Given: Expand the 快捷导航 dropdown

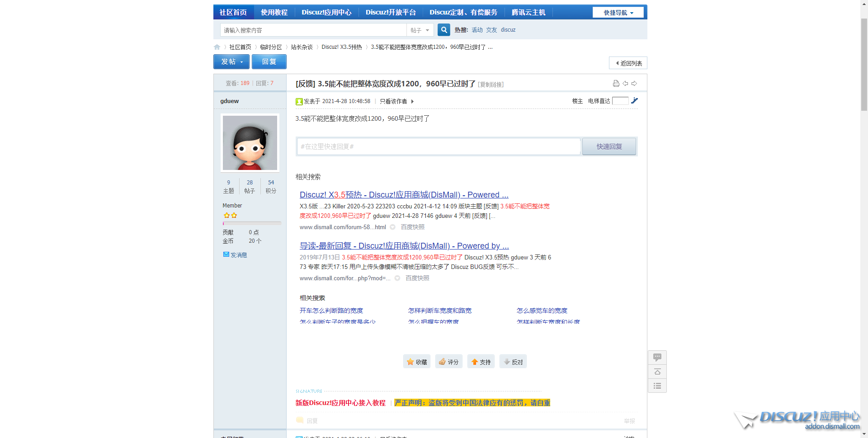Looking at the screenshot, I should tap(618, 13).
